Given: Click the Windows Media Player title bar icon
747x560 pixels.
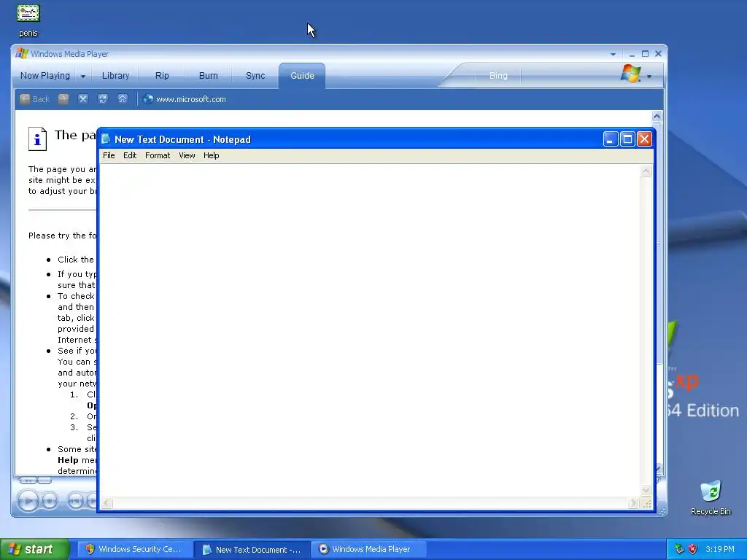Looking at the screenshot, I should click(22, 53).
